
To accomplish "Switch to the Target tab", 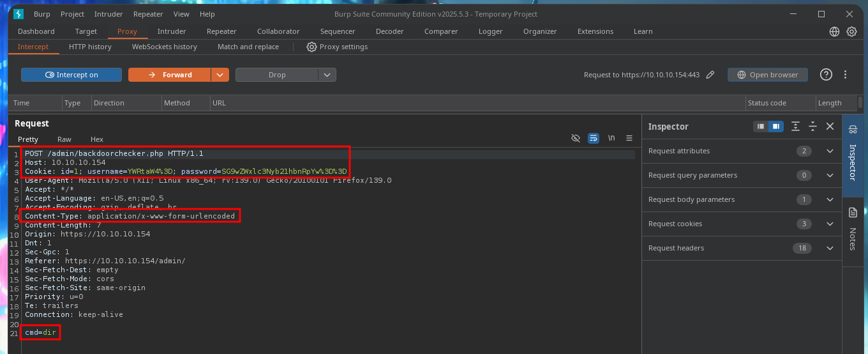I will (86, 31).
